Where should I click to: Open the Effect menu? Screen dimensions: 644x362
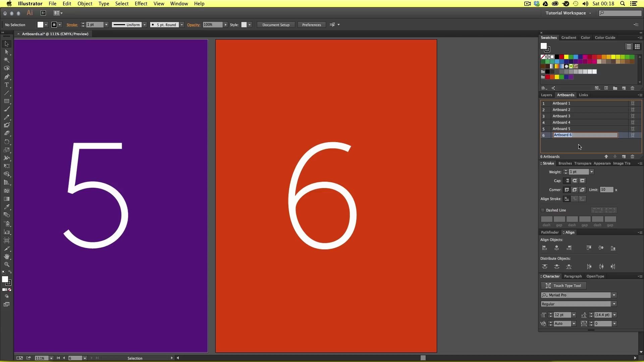(141, 4)
